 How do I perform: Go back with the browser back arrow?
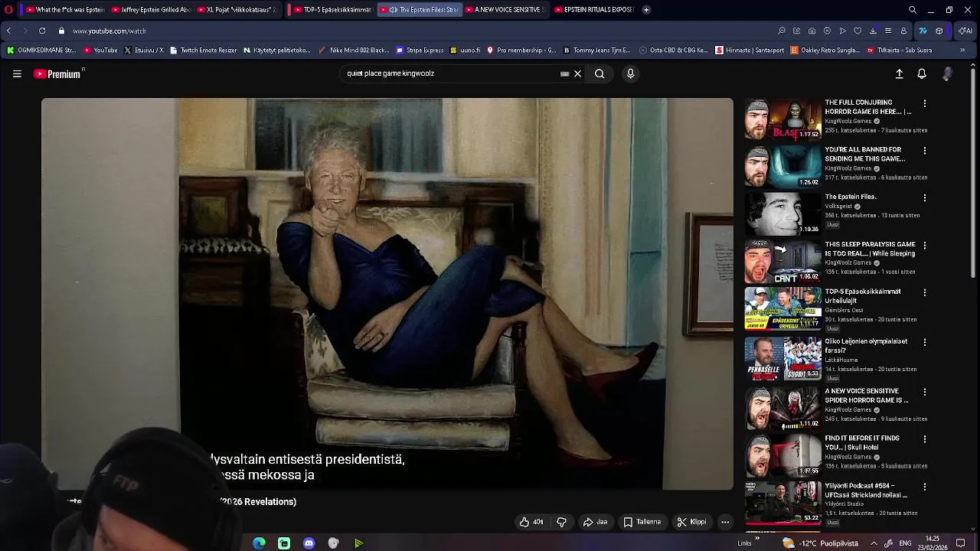pos(8,31)
